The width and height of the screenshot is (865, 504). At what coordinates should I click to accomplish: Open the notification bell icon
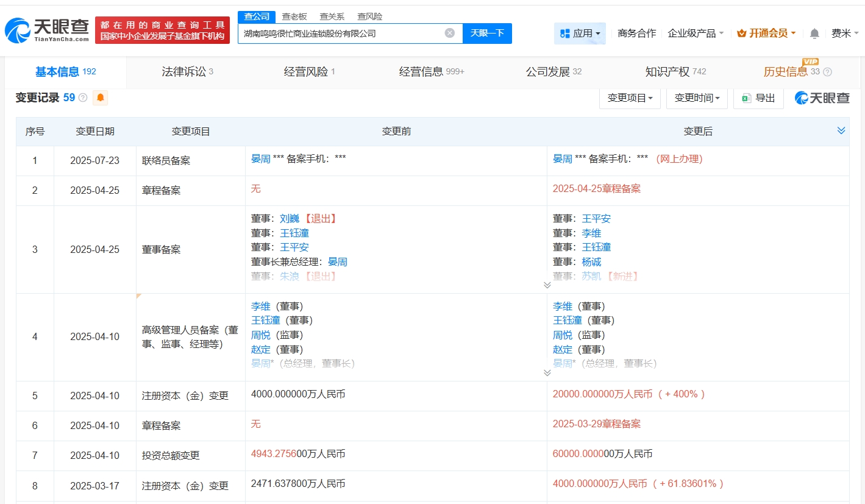(814, 34)
